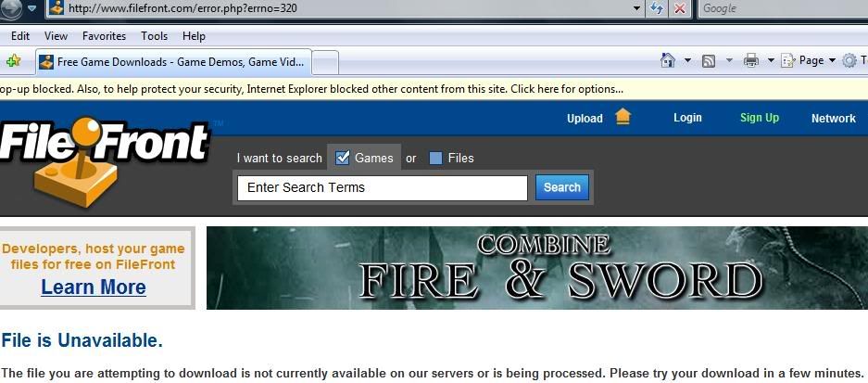Click the RSS Feeds toolbar icon
The width and height of the screenshot is (868, 383).
[x=708, y=61]
